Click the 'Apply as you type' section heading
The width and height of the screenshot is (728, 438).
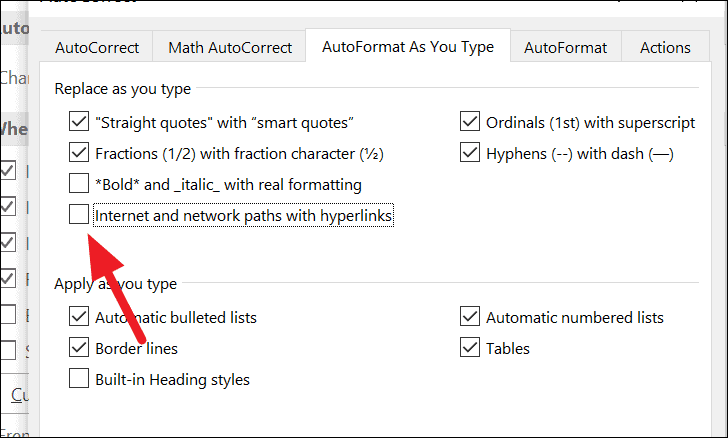click(116, 284)
